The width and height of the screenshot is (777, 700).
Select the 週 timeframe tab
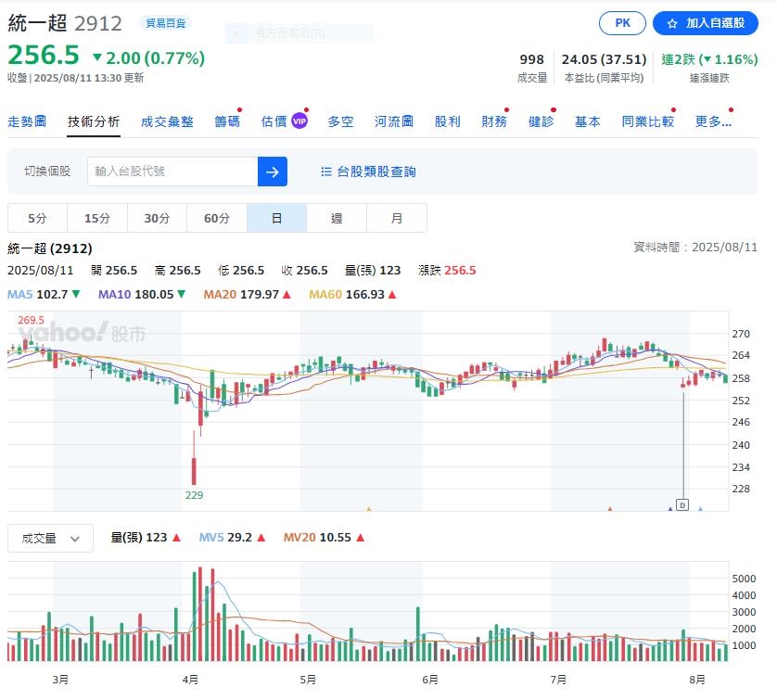[x=337, y=217]
